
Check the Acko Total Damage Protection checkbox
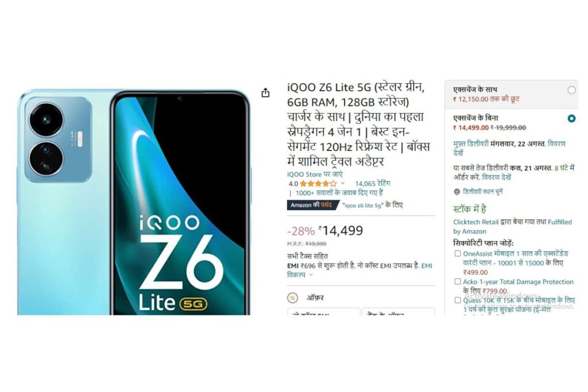(458, 281)
